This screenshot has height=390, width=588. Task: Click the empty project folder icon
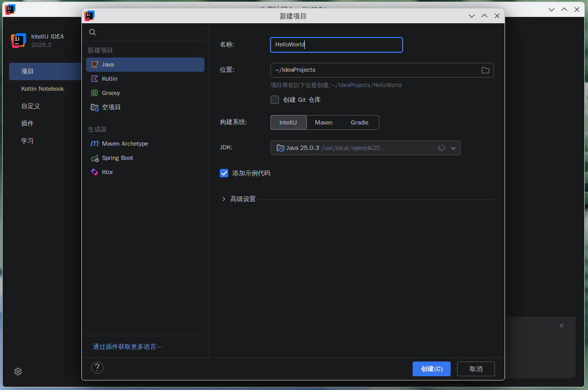pos(95,108)
